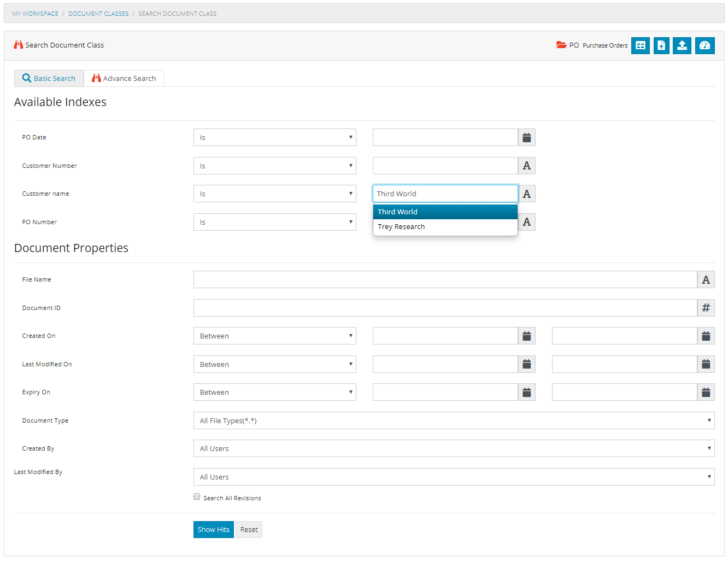Click the File Name text icon

706,280
